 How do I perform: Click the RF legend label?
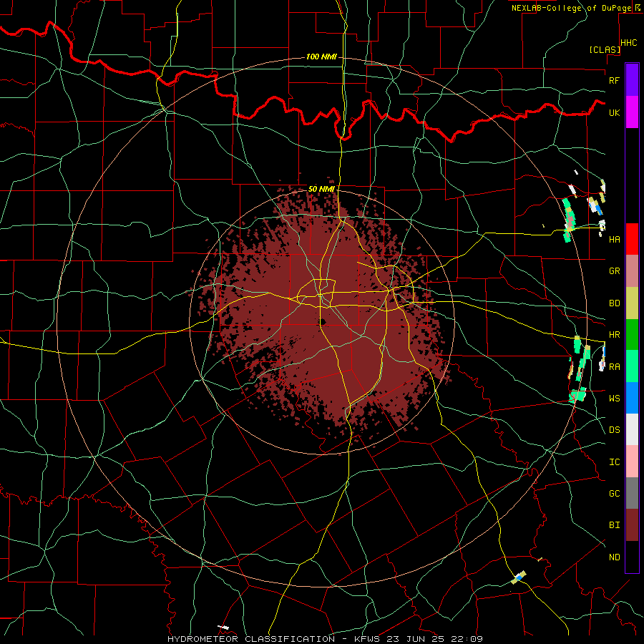[x=614, y=80]
